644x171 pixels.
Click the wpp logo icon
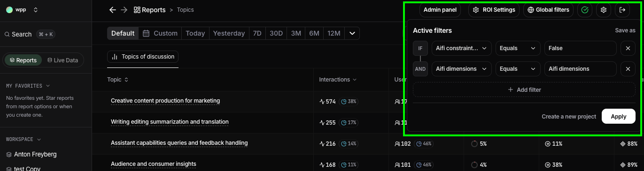tap(9, 9)
